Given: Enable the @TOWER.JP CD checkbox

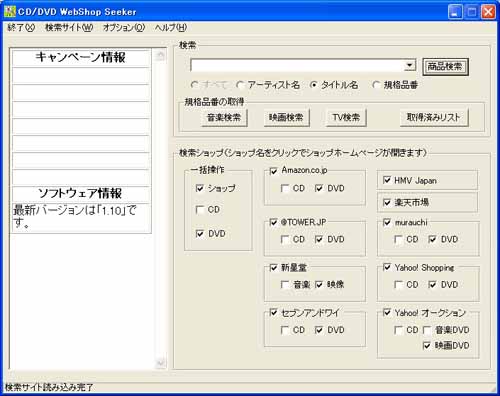Looking at the screenshot, I should [x=285, y=239].
